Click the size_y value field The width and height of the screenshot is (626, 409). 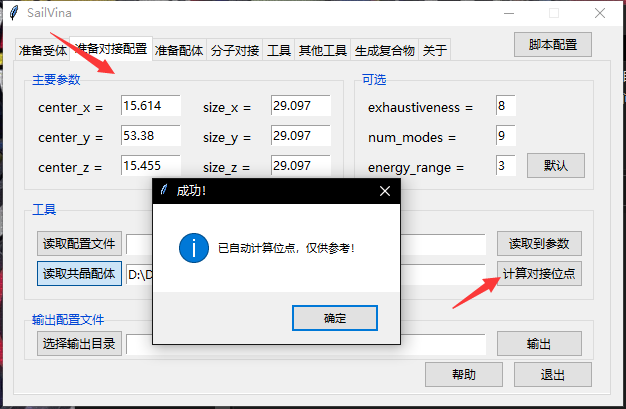[x=301, y=135]
